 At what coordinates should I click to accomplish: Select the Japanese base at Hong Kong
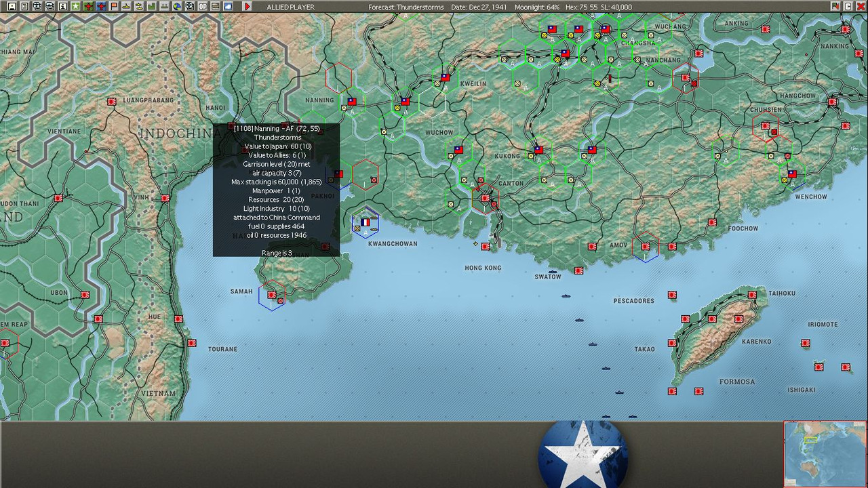click(x=485, y=247)
